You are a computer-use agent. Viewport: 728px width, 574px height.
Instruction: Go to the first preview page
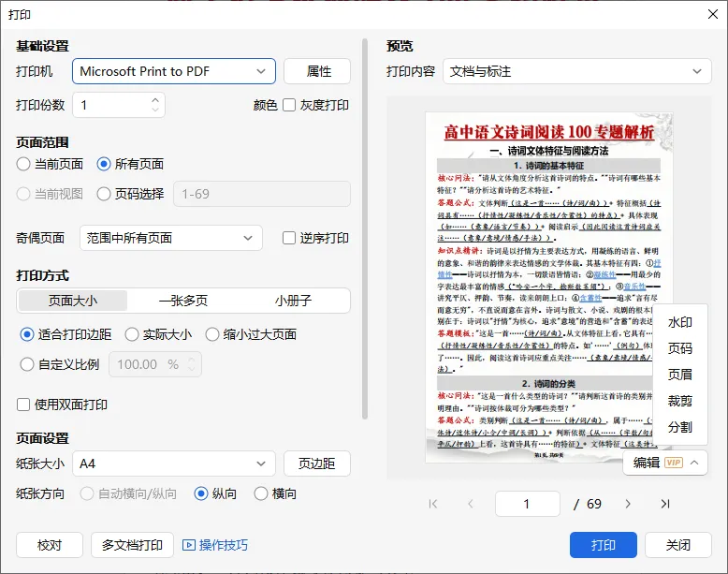[433, 504]
